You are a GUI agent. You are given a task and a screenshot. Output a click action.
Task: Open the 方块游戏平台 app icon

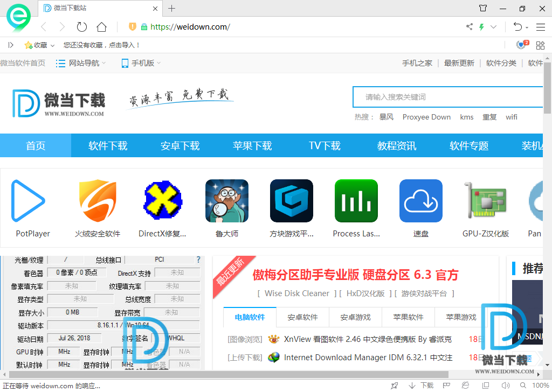292,201
